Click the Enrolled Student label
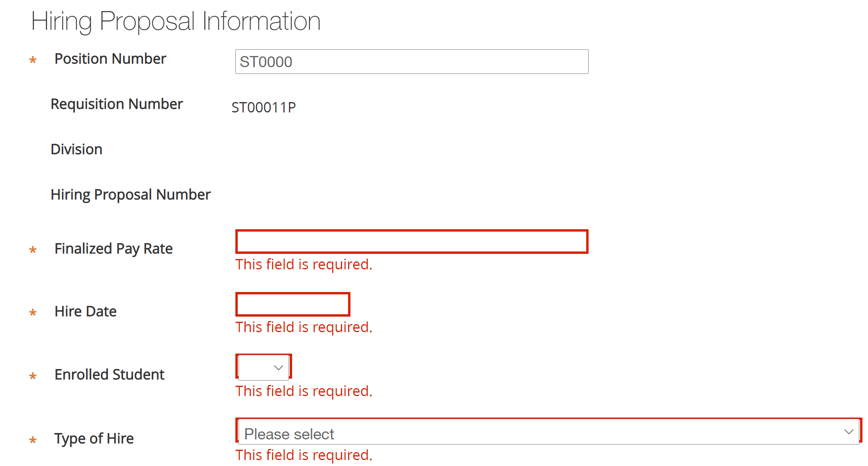 click(x=110, y=375)
